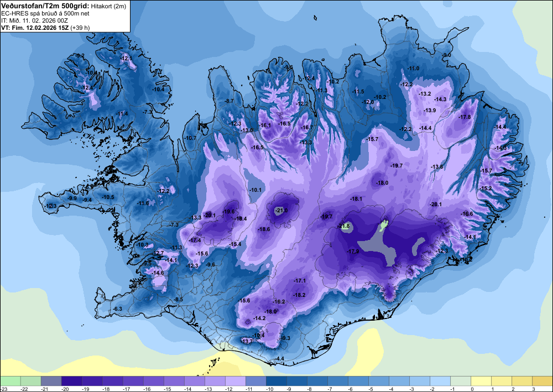Screen dimensions: 553x392
Task: Select the valid time 'VT: Fim. 12.02.2026 15Z'
Action: point(35,28)
